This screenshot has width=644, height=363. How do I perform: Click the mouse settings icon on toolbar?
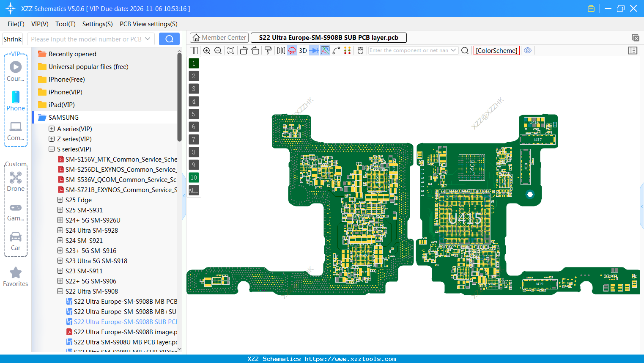pos(360,50)
